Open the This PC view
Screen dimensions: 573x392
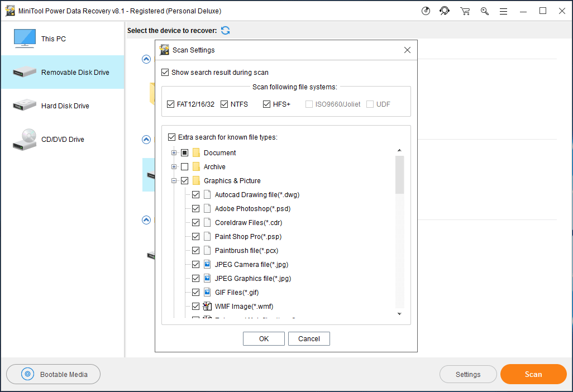pyautogui.click(x=53, y=39)
